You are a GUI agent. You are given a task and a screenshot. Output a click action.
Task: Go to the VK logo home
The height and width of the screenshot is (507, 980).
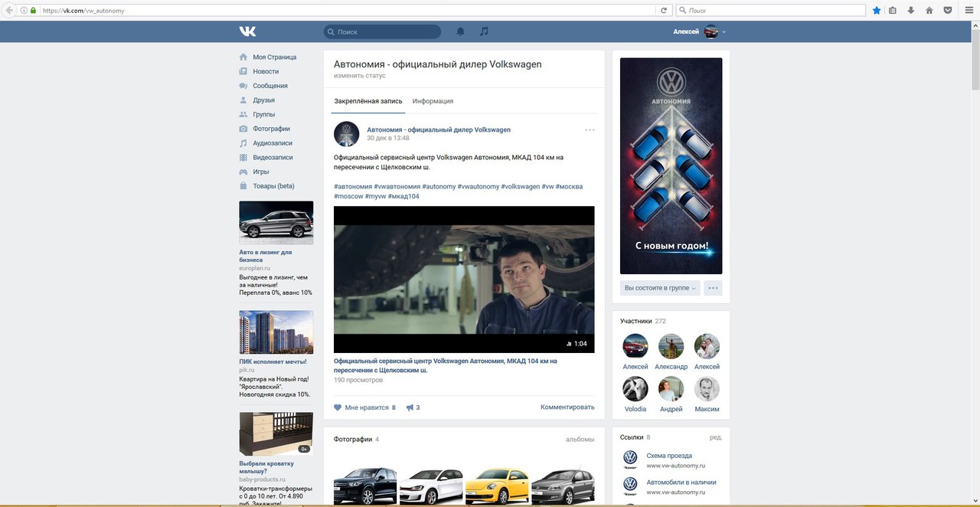coord(247,31)
